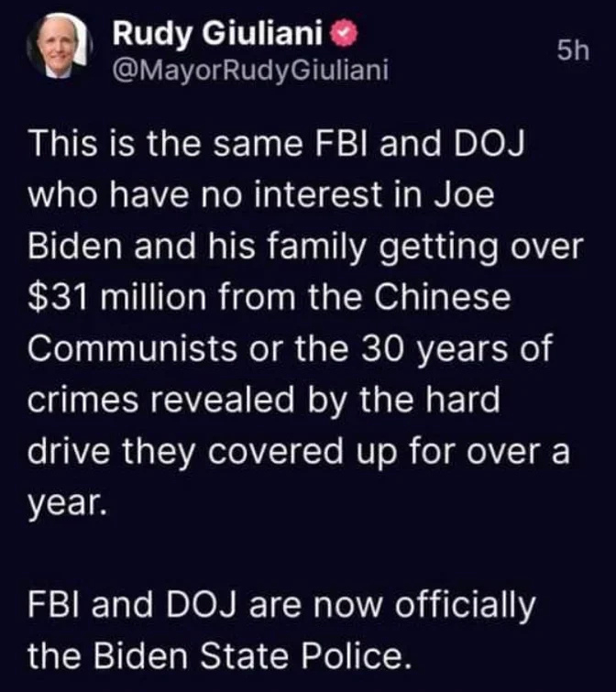Click the line "Biden and his family getting over"

306,247
